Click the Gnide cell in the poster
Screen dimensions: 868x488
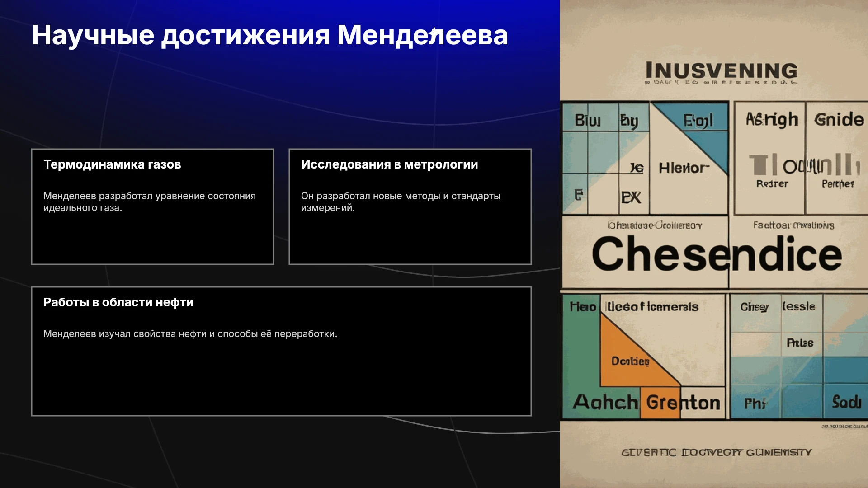point(839,120)
